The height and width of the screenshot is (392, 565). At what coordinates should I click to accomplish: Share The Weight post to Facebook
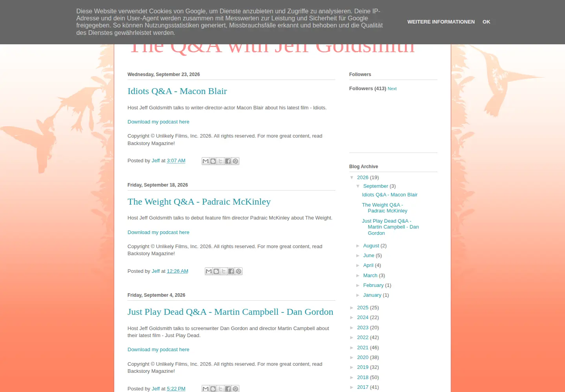[x=231, y=271]
